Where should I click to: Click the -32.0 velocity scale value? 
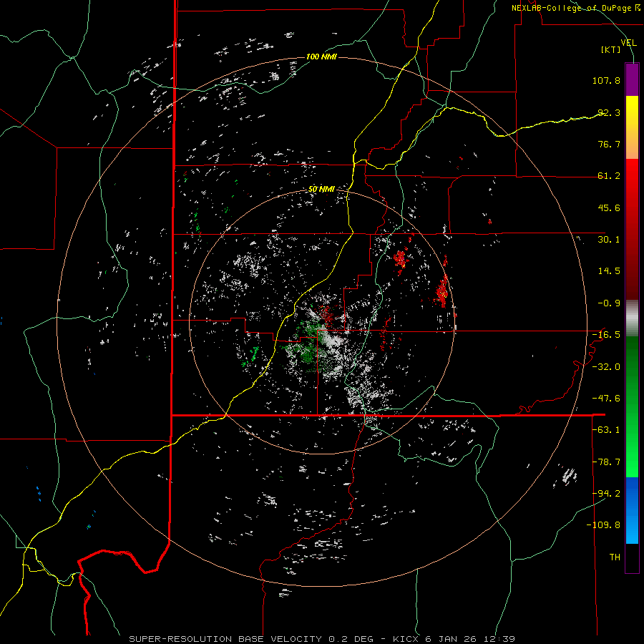point(606,367)
